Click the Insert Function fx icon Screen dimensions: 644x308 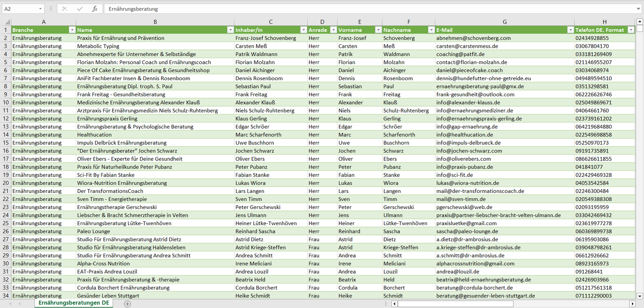94,9
